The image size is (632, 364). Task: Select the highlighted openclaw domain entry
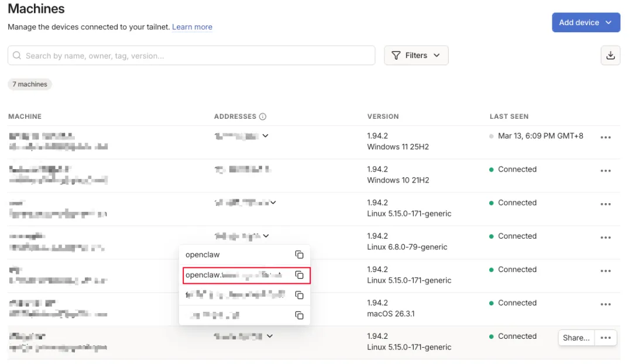234,275
